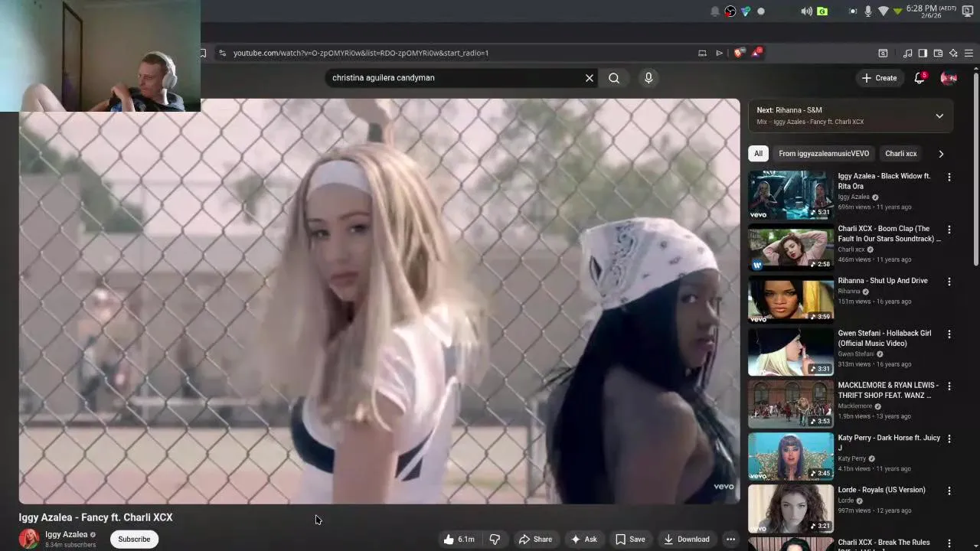
Task: Start voice search with microphone icon
Action: point(648,78)
